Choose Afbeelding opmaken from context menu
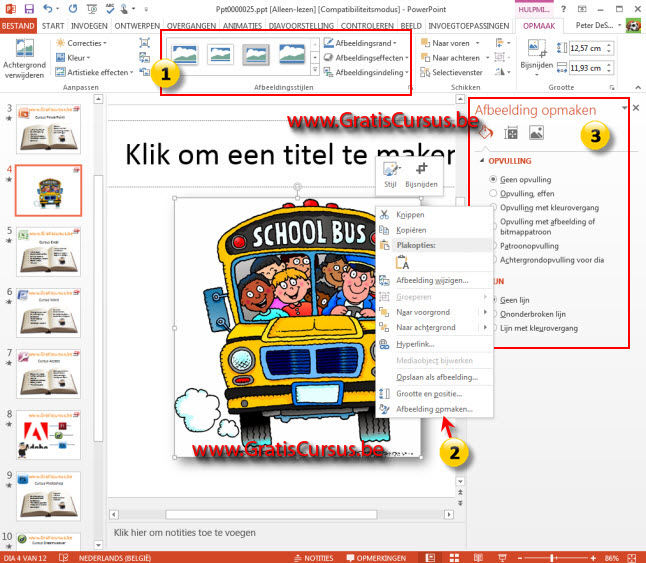 point(434,409)
